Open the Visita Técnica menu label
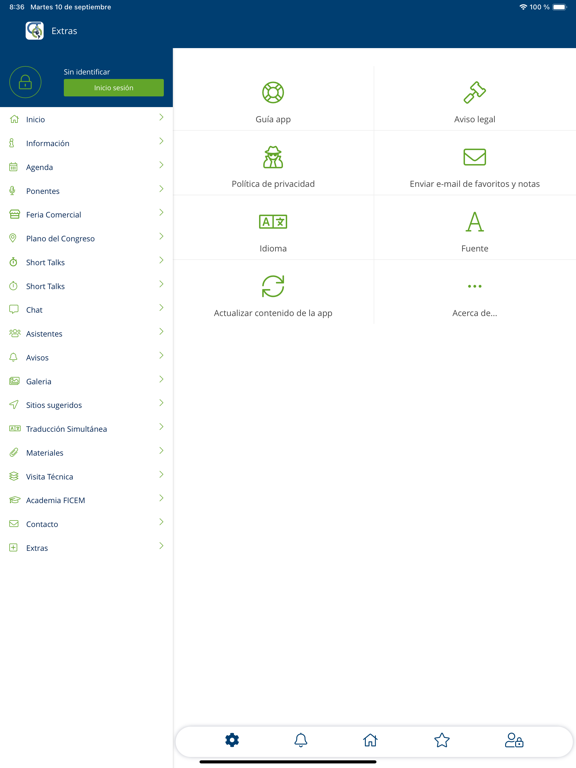The height and width of the screenshot is (768, 576). point(49,477)
